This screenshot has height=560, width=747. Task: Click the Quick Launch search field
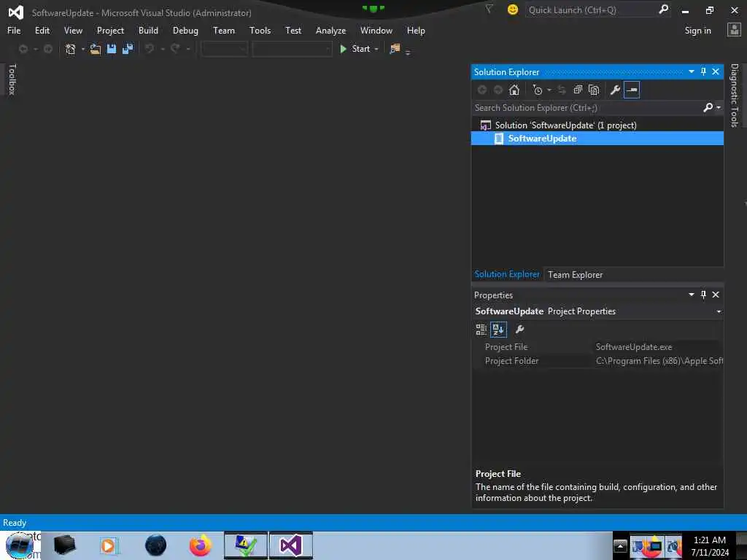[591, 9]
